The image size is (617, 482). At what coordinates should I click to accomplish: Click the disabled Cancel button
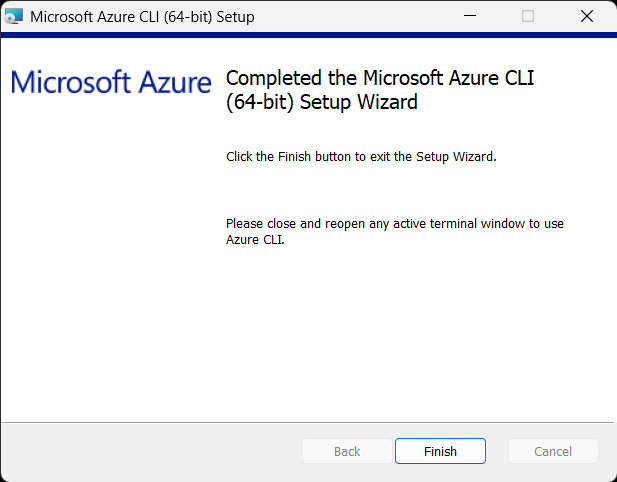pyautogui.click(x=553, y=451)
